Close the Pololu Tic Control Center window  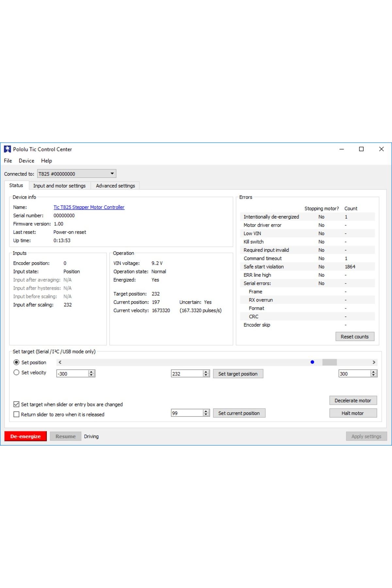click(381, 149)
